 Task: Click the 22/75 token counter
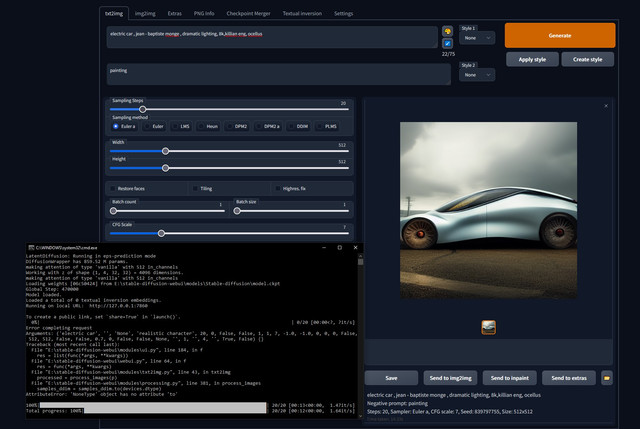click(x=448, y=54)
